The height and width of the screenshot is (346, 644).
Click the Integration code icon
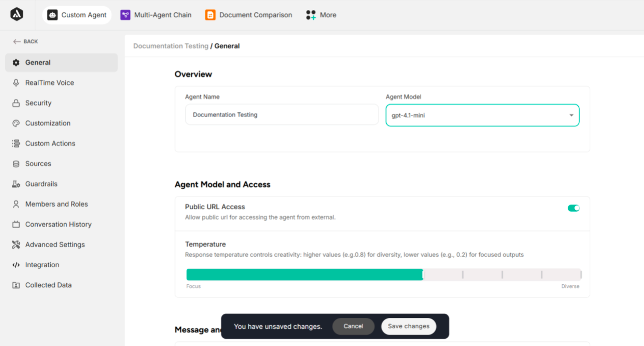pos(16,265)
